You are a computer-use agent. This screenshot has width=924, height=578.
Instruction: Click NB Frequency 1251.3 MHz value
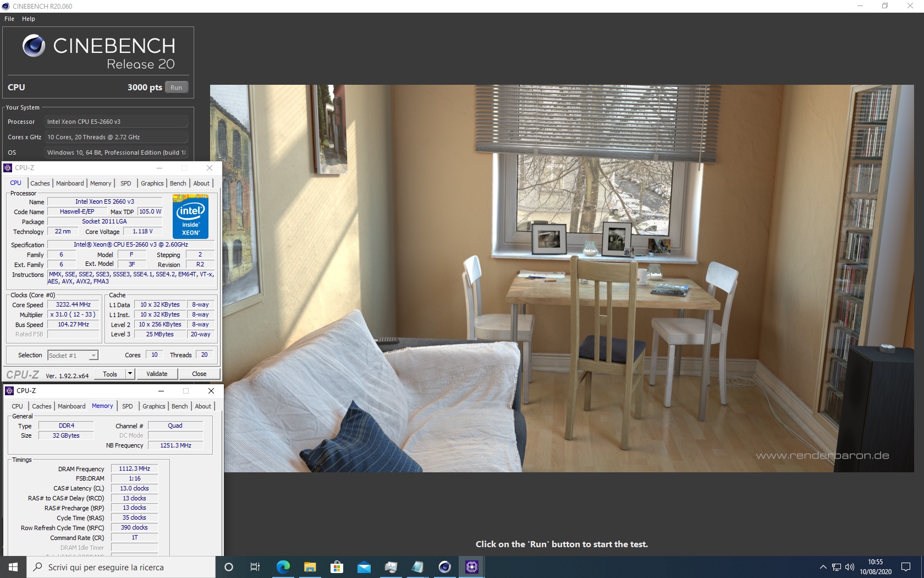[x=175, y=445]
